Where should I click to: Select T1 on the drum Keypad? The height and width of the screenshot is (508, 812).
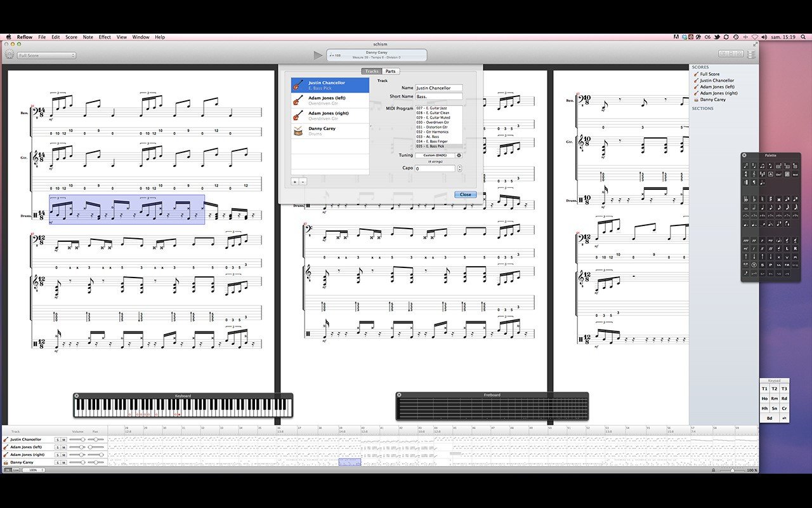(764, 389)
